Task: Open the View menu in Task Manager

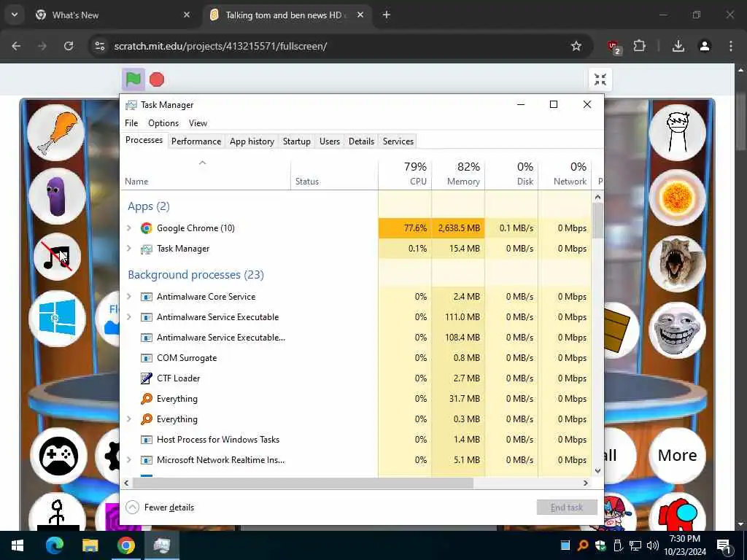Action: click(198, 122)
